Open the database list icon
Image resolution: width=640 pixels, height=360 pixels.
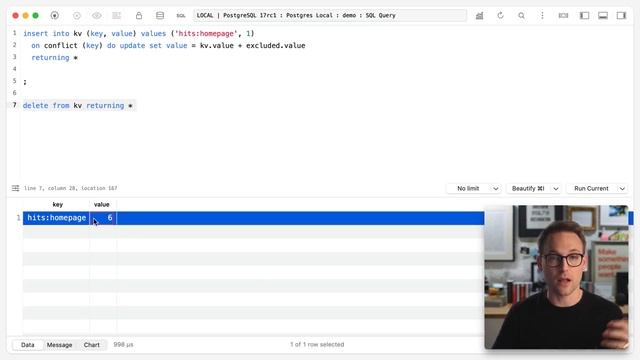[160, 16]
